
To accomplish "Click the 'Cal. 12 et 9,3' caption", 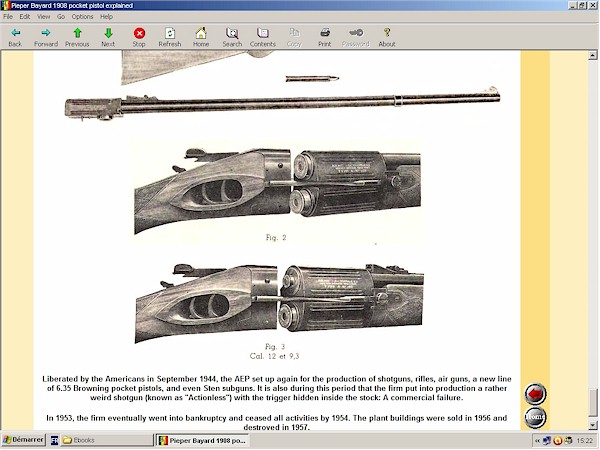I will point(274,356).
